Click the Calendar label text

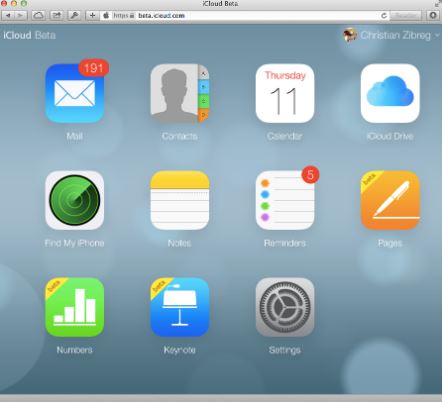285,136
